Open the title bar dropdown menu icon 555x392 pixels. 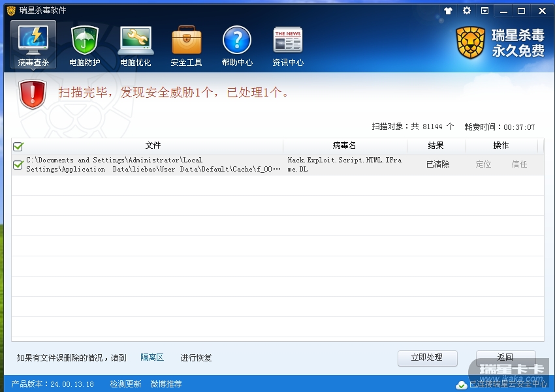click(485, 10)
